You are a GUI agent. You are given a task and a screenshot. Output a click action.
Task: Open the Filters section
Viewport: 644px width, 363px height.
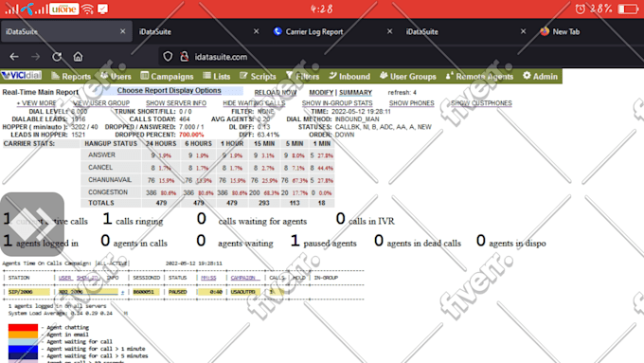point(303,77)
